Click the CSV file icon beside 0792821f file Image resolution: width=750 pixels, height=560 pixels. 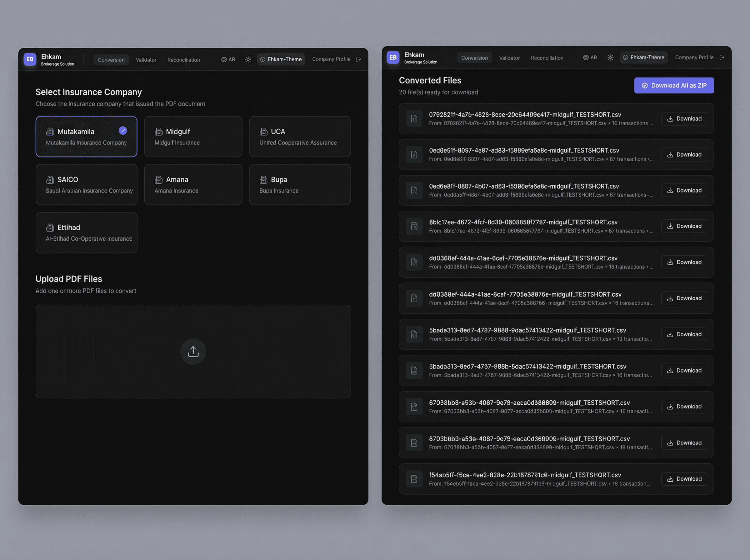click(414, 119)
